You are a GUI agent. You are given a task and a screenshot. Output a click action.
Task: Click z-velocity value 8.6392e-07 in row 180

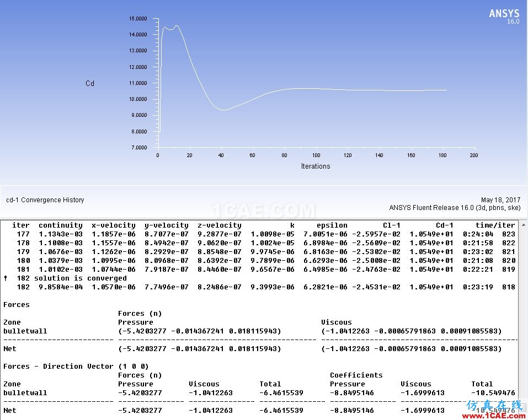(x=219, y=261)
